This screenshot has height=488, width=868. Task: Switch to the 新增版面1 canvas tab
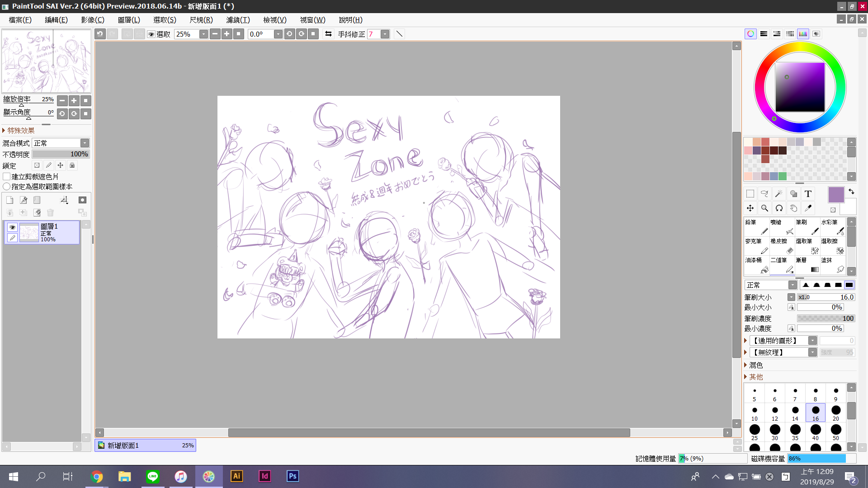click(145, 446)
